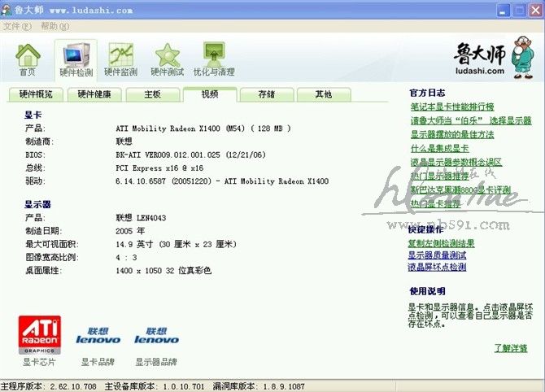Click the Lenovo logo above 显卡品牌

tap(98, 335)
